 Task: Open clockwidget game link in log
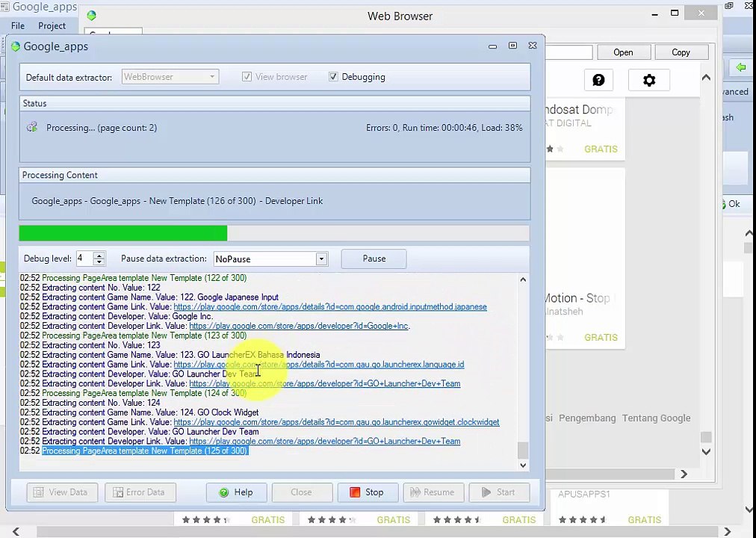click(x=336, y=422)
